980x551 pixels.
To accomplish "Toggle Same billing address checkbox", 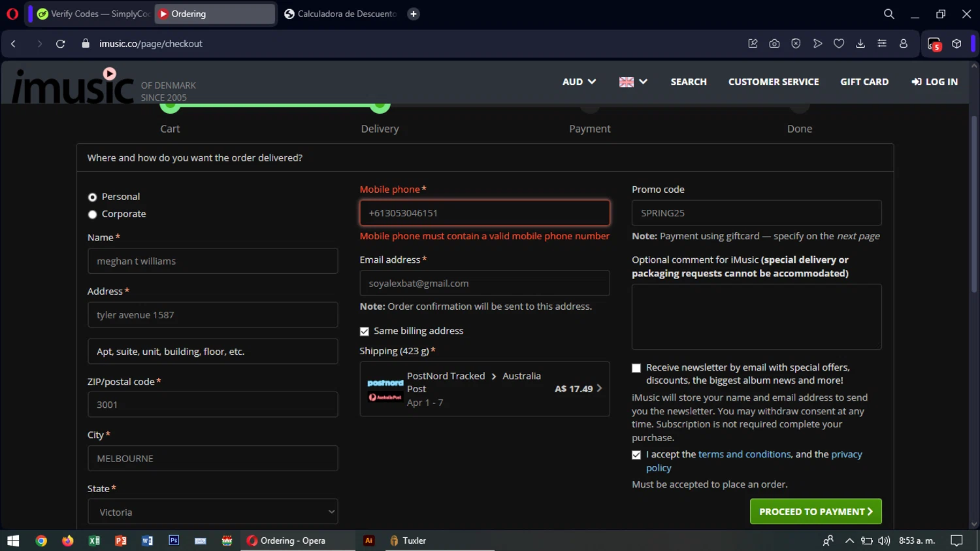I will coord(365,331).
